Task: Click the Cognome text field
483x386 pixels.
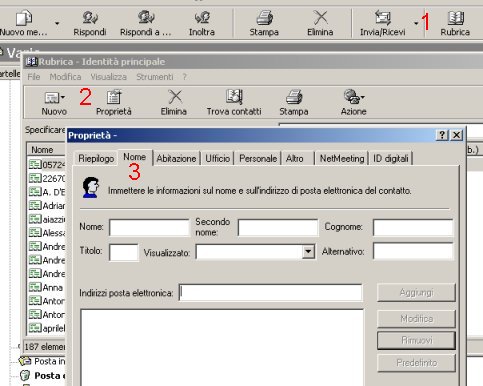Action: click(413, 227)
